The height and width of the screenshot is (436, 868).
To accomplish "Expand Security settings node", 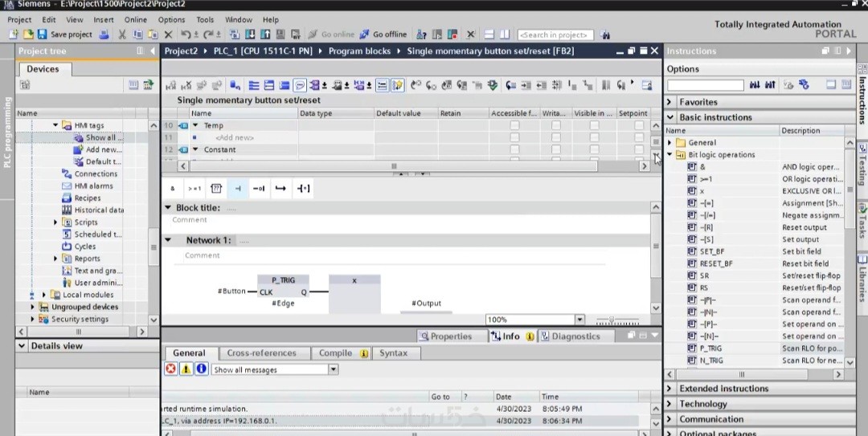I will pyautogui.click(x=32, y=319).
